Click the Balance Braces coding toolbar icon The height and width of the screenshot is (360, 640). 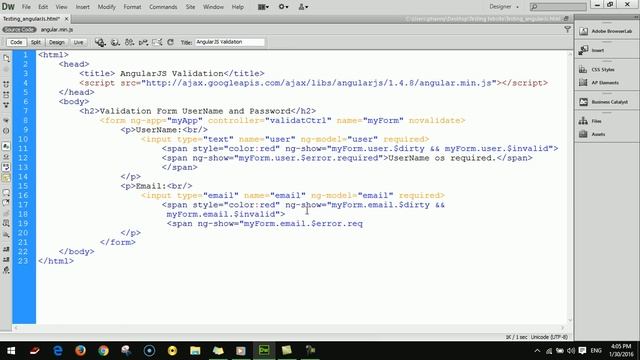point(6,131)
